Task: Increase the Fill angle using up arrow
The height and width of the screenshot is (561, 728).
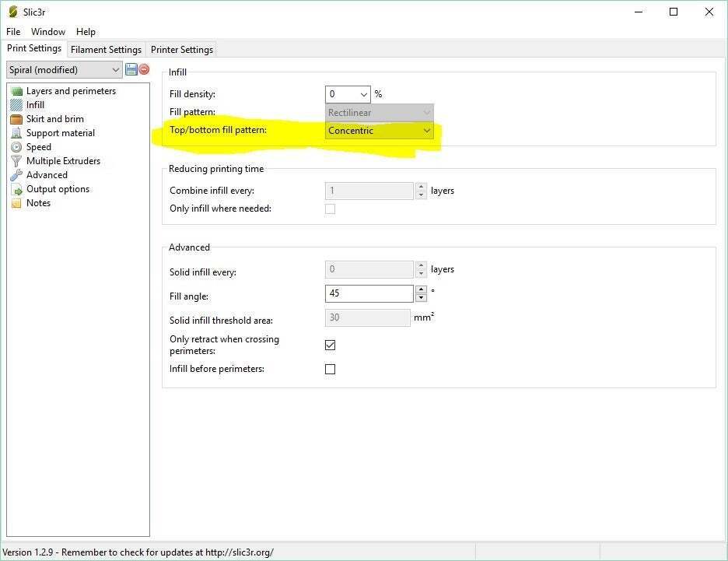Action: tap(421, 289)
